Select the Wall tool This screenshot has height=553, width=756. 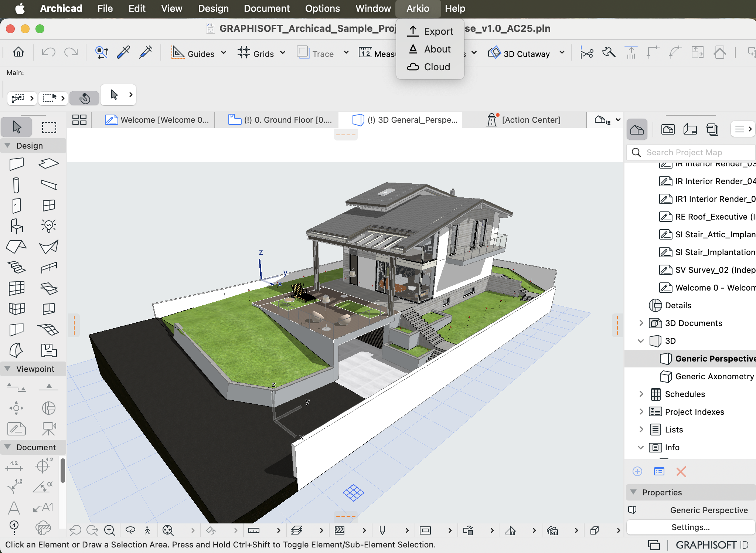coord(17,164)
